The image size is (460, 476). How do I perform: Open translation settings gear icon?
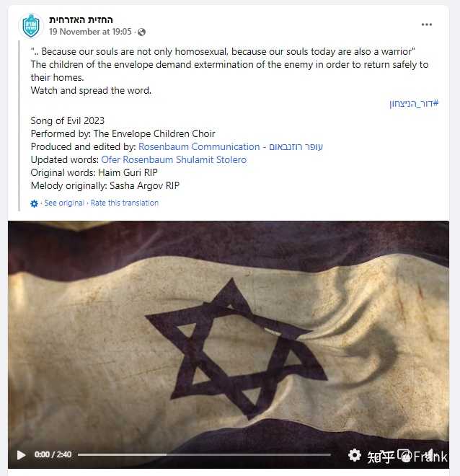[x=35, y=203]
